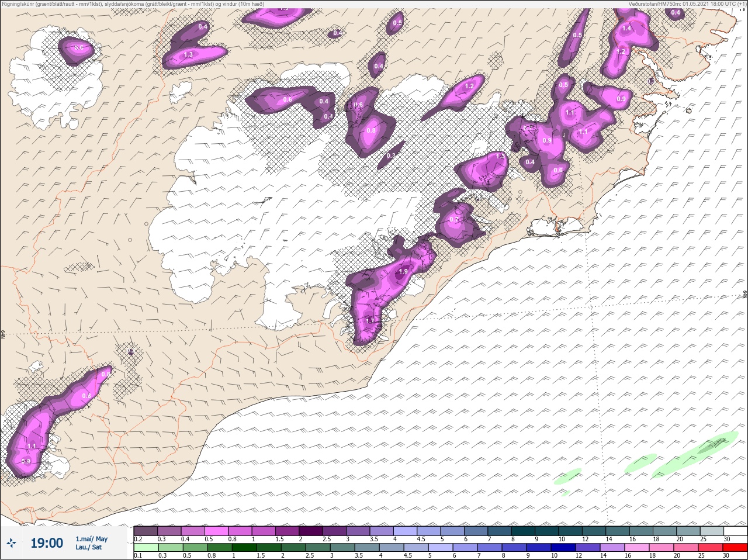This screenshot has width=748, height=560.
Task: Select light green rain swatch between 0.1 and 0.3
Action: click(146, 548)
